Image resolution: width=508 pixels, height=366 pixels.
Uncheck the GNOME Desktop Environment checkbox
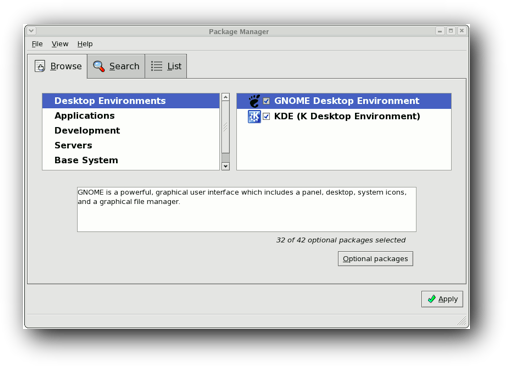coord(266,101)
